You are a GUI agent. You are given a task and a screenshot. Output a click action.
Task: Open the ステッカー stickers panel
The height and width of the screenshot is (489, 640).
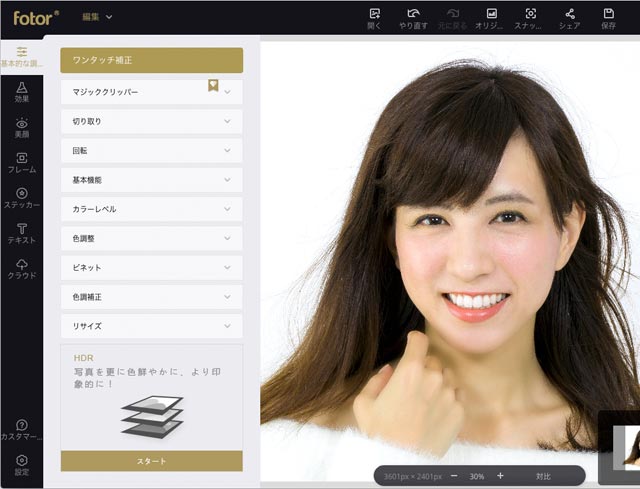22,198
